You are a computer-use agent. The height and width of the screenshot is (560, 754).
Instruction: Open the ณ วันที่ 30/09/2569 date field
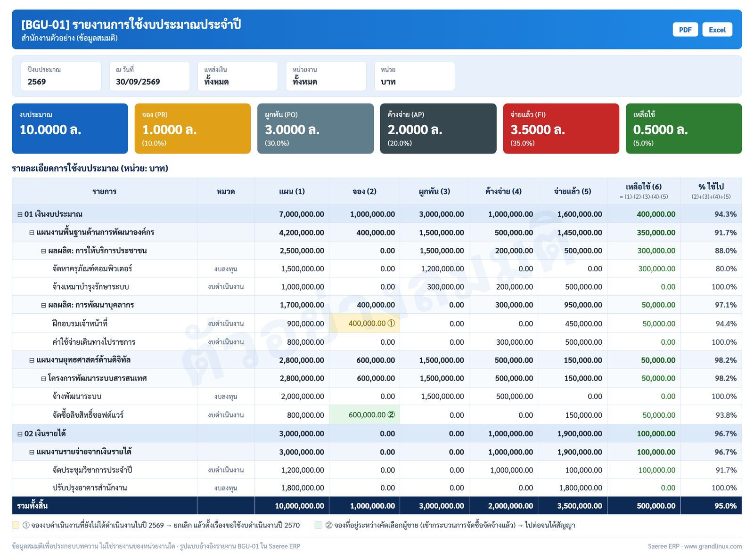pos(149,76)
